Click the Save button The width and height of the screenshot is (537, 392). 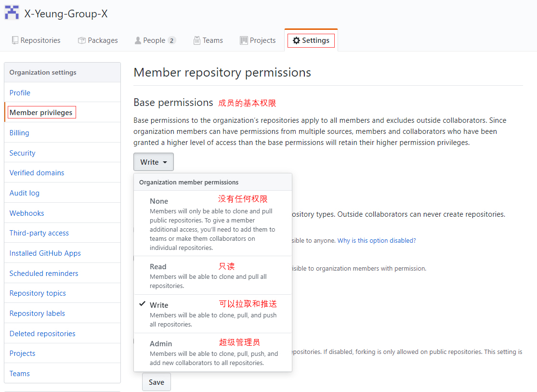[157, 382]
